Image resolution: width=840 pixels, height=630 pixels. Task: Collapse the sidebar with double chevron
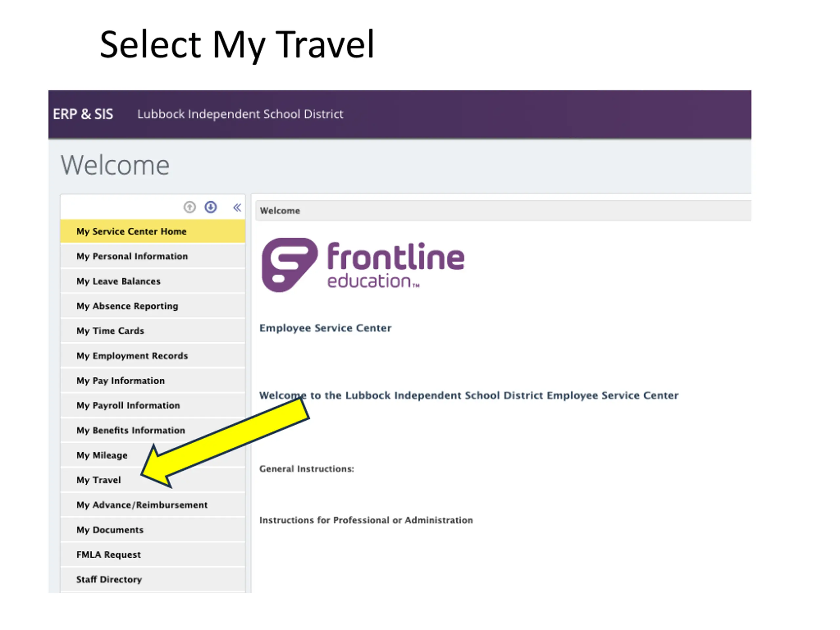[237, 208]
